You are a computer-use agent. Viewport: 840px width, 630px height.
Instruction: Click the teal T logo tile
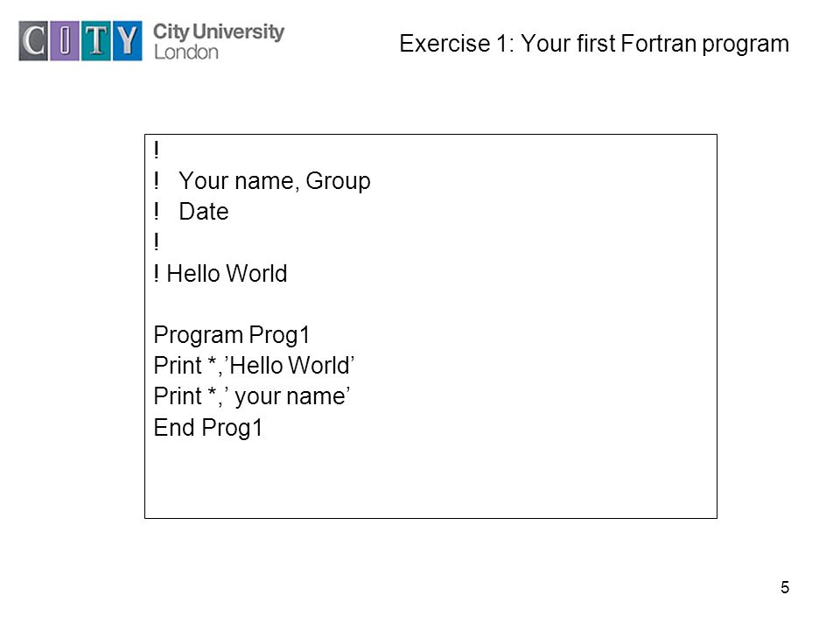point(96,41)
